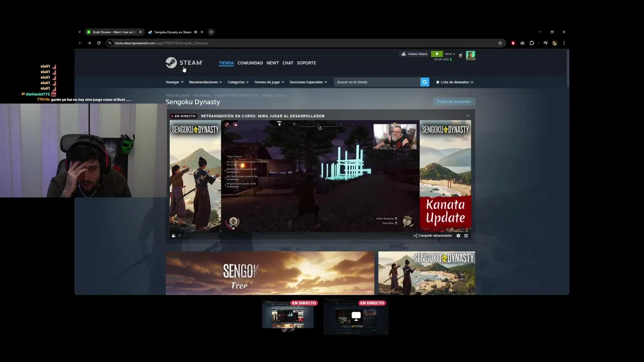Expand Secciones Especiales dropdown
Screen dimensions: 644x362
[x=308, y=82]
